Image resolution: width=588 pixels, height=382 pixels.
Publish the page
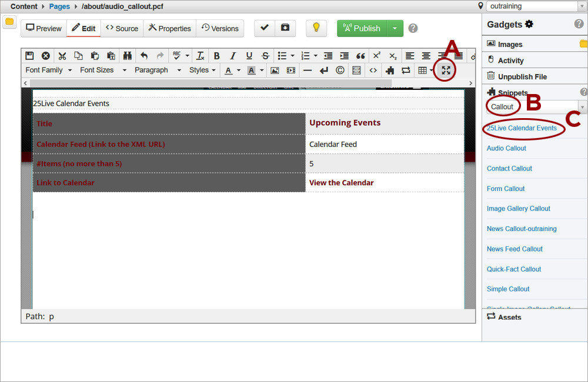coord(362,28)
